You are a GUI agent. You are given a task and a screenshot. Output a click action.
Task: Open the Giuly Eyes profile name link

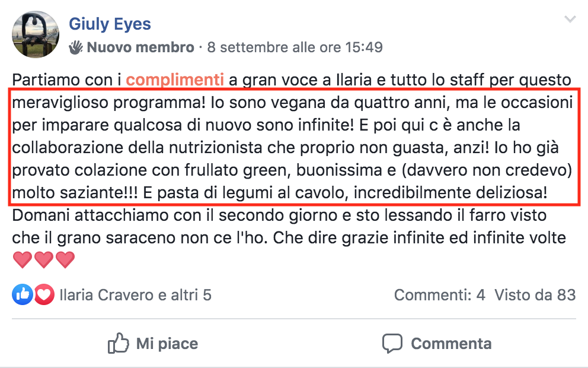[110, 24]
